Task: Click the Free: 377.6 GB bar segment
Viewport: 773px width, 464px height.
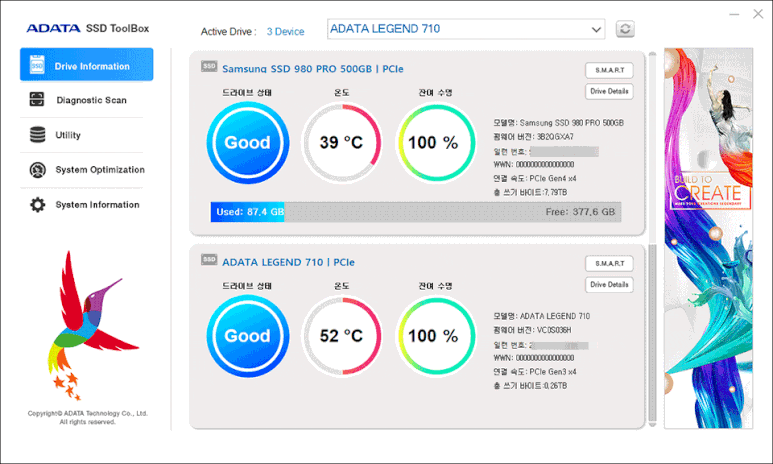Action: pos(453,212)
